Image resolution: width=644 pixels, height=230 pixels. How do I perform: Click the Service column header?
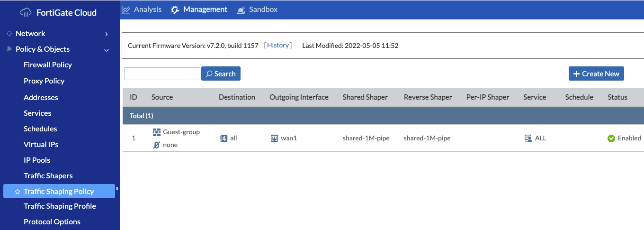(535, 97)
